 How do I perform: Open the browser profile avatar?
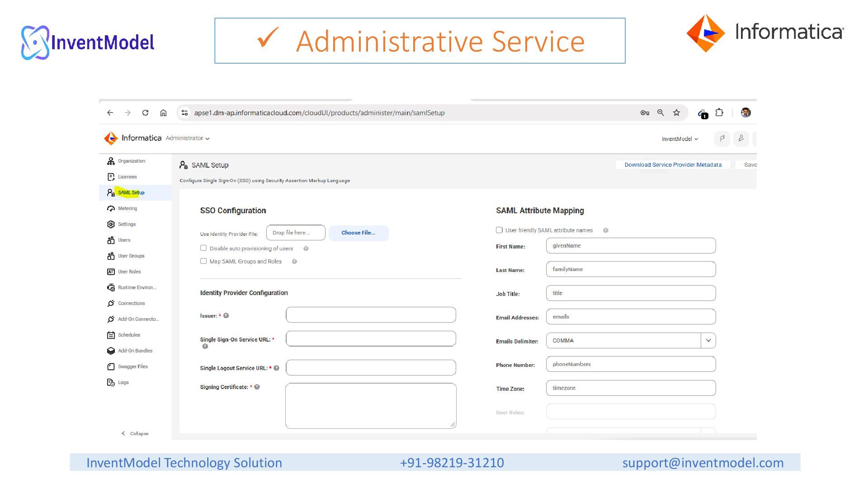pyautogui.click(x=746, y=113)
